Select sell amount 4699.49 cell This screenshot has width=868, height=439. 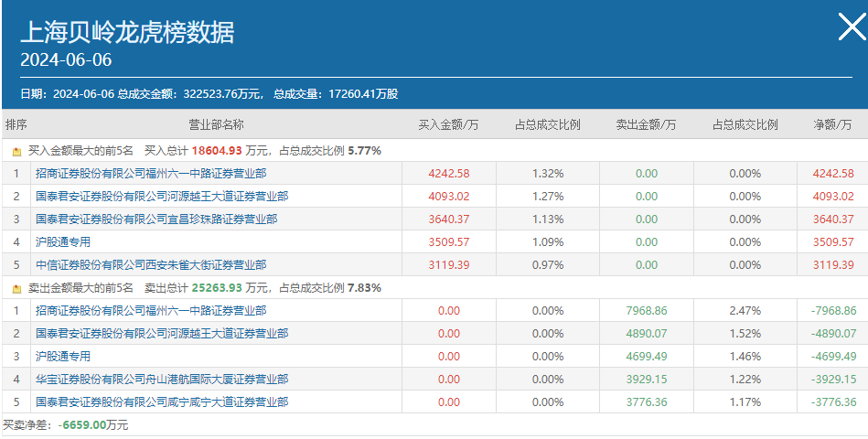(646, 356)
